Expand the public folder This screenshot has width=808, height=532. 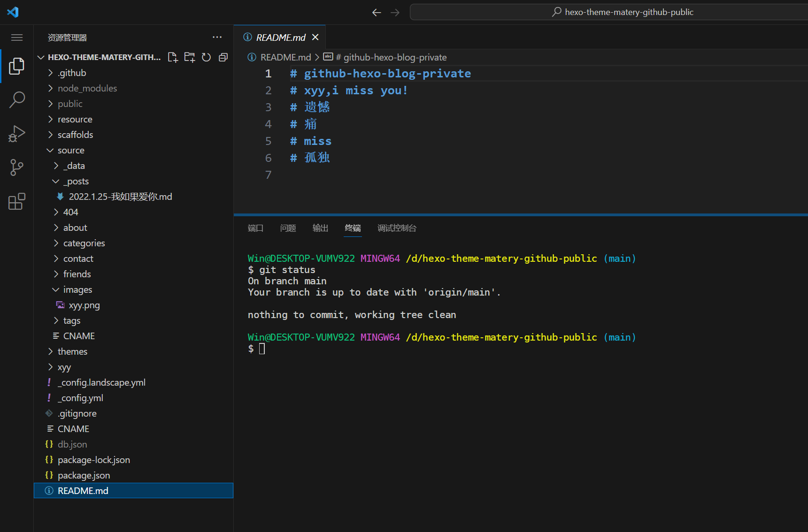(133, 104)
